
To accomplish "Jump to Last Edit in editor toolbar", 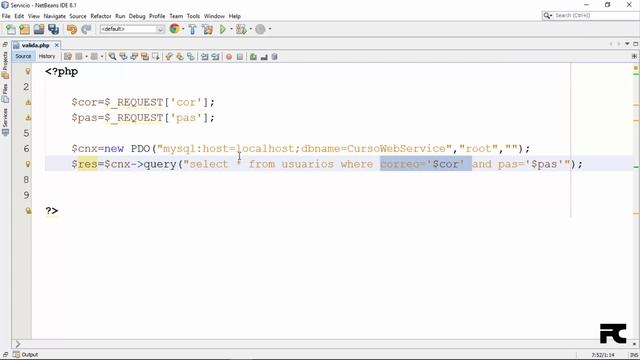I will [68, 57].
